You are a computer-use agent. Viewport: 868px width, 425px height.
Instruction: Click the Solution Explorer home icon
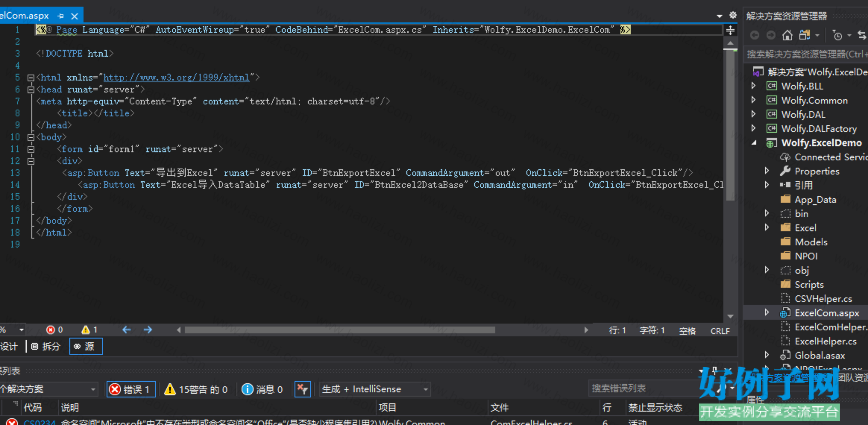[x=787, y=35]
